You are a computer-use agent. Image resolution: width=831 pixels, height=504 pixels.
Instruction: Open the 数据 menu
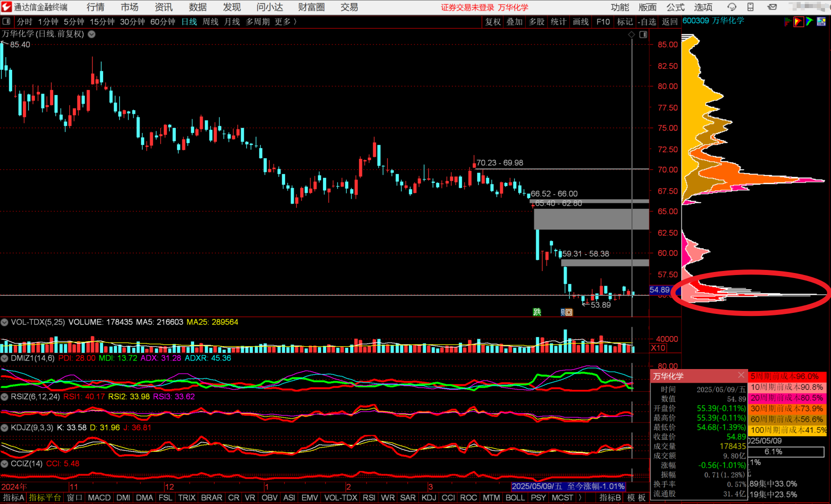point(198,7)
